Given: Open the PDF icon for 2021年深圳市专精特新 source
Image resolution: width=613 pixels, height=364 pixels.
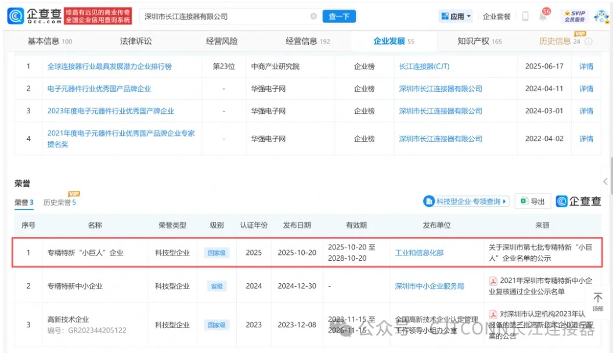Looking at the screenshot, I should pos(493,281).
